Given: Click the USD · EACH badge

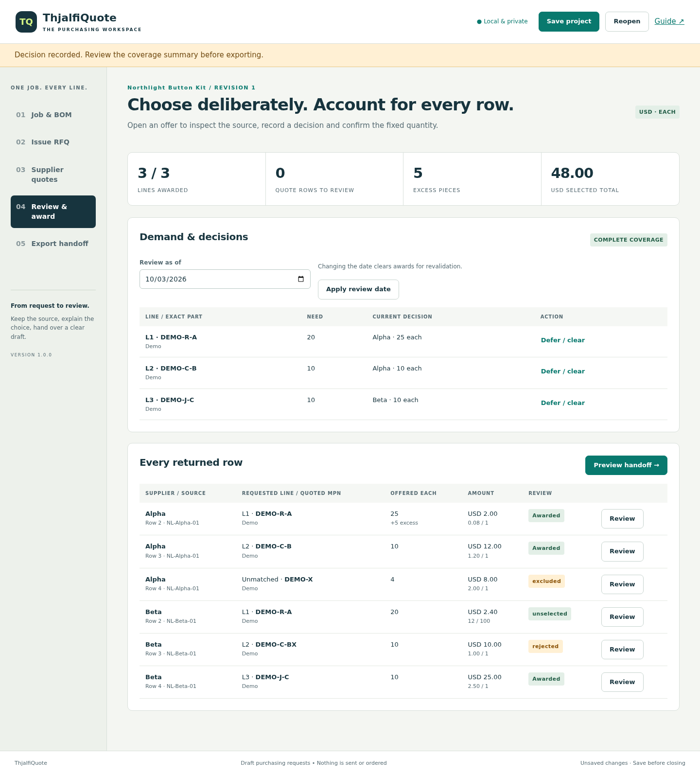Looking at the screenshot, I should 657,112.
